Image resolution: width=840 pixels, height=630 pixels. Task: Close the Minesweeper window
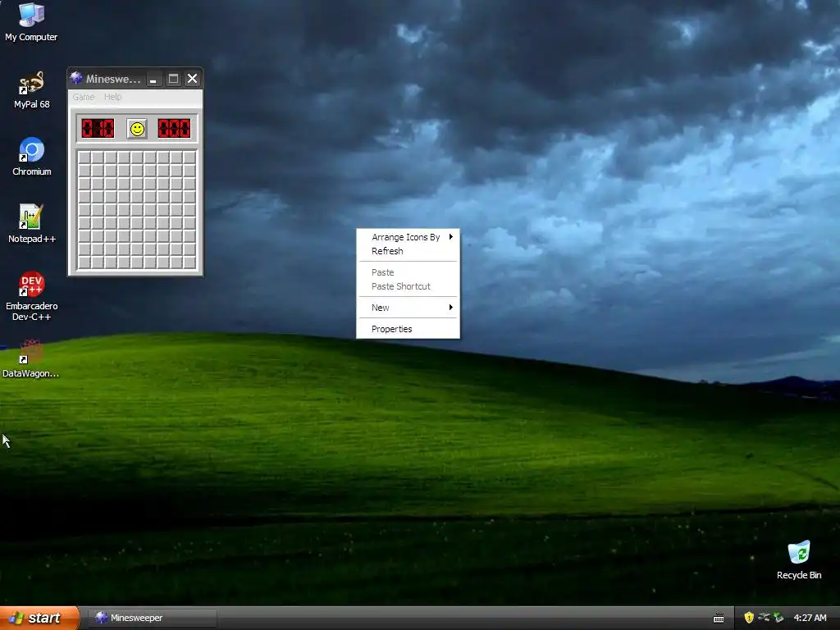[192, 79]
